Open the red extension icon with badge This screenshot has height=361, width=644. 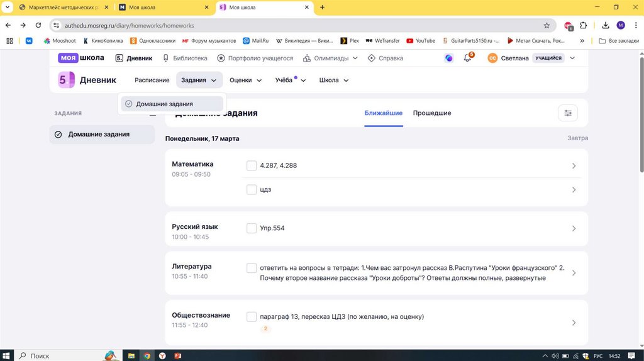click(x=568, y=26)
